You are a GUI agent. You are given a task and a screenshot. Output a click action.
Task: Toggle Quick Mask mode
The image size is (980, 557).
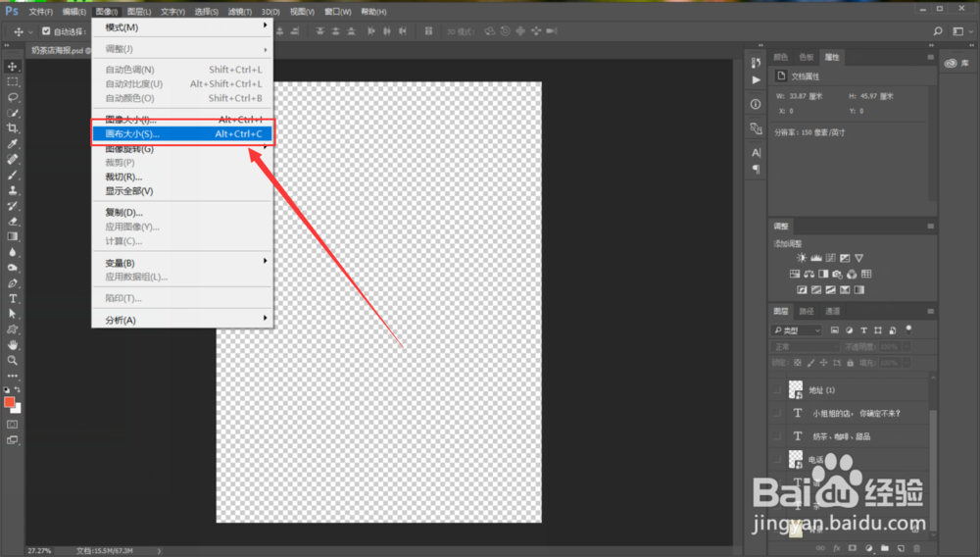[13, 425]
